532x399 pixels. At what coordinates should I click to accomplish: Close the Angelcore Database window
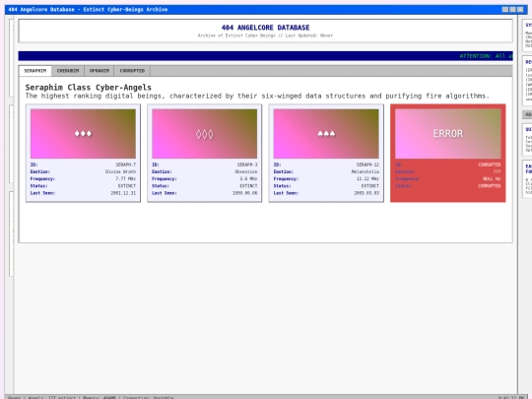point(520,10)
